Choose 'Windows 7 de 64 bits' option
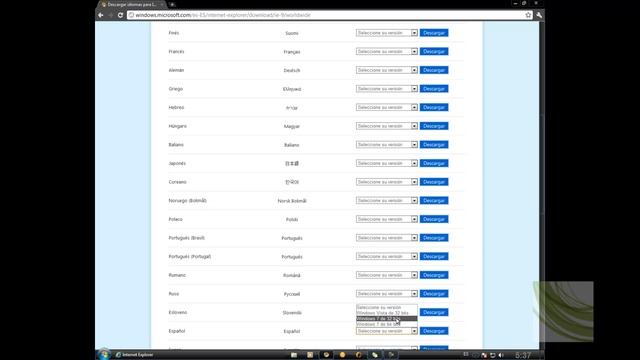This screenshot has height=360, width=640. [x=387, y=324]
